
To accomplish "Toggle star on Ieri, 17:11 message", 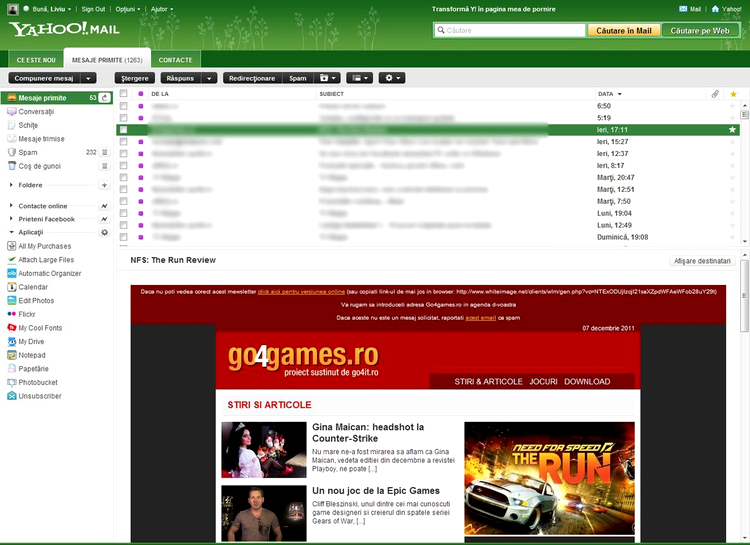I will [732, 130].
